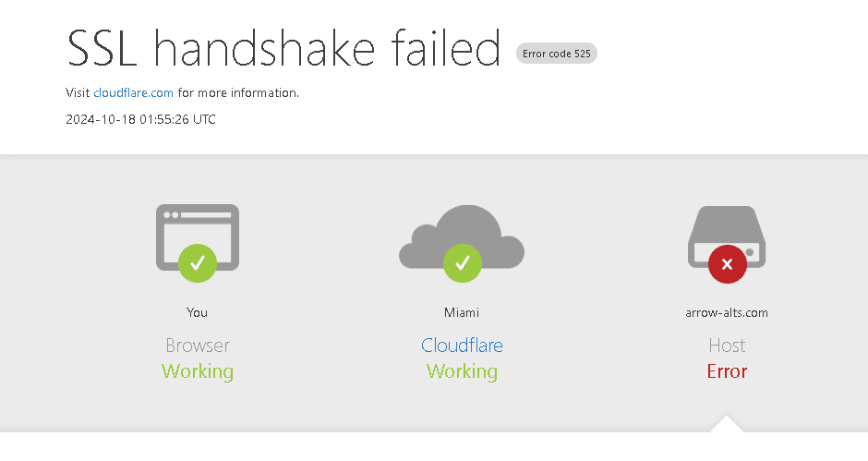868x461 pixels.
Task: Click the timestamp 2024-10-18 01:55:26 UTC
Action: point(140,119)
